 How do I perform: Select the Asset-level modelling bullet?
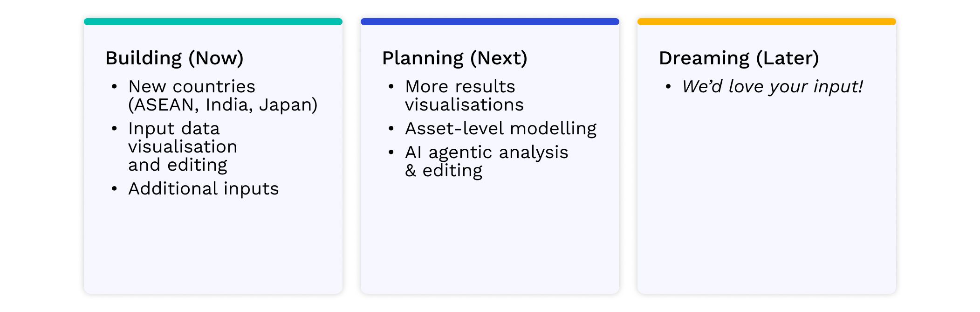pyautogui.click(x=500, y=129)
